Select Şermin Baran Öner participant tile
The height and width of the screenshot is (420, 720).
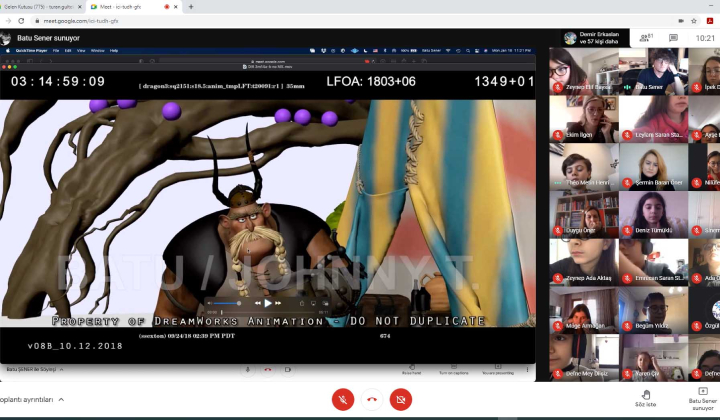(653, 167)
